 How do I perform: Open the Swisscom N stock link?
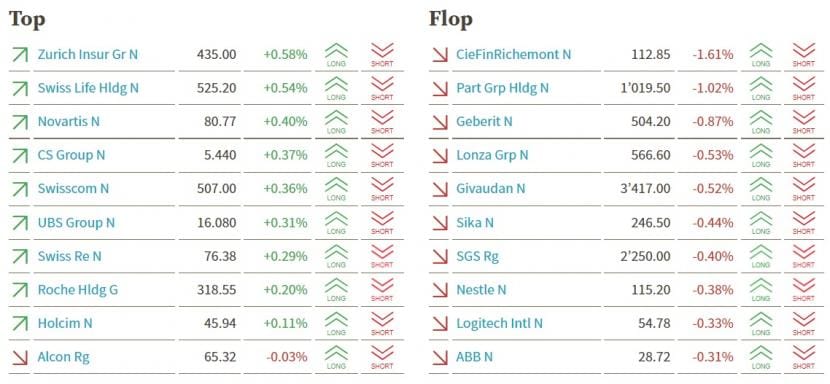coord(74,189)
